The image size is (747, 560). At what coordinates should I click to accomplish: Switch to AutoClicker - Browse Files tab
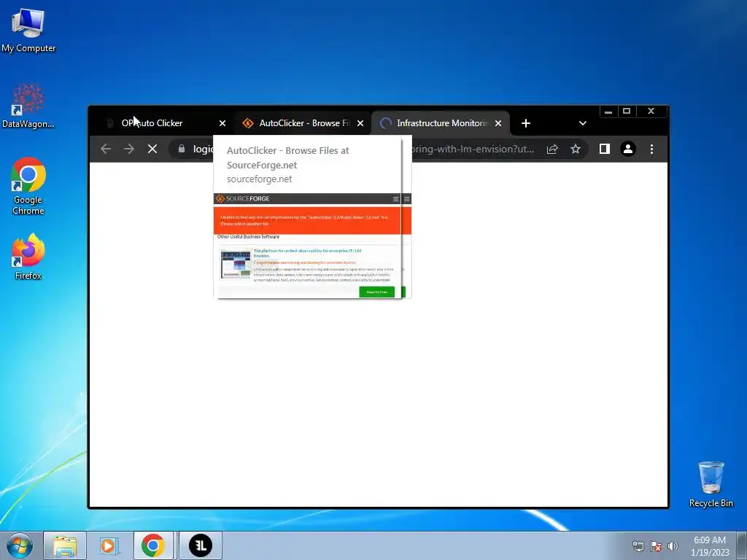coord(303,123)
